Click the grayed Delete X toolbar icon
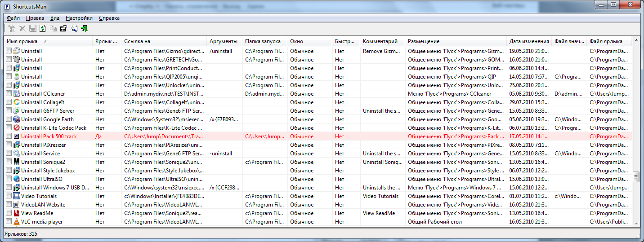 [22, 28]
